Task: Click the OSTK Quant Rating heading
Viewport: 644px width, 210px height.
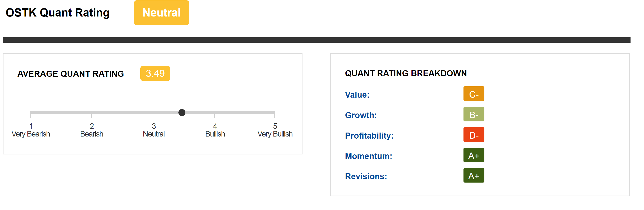Action: pyautogui.click(x=58, y=13)
